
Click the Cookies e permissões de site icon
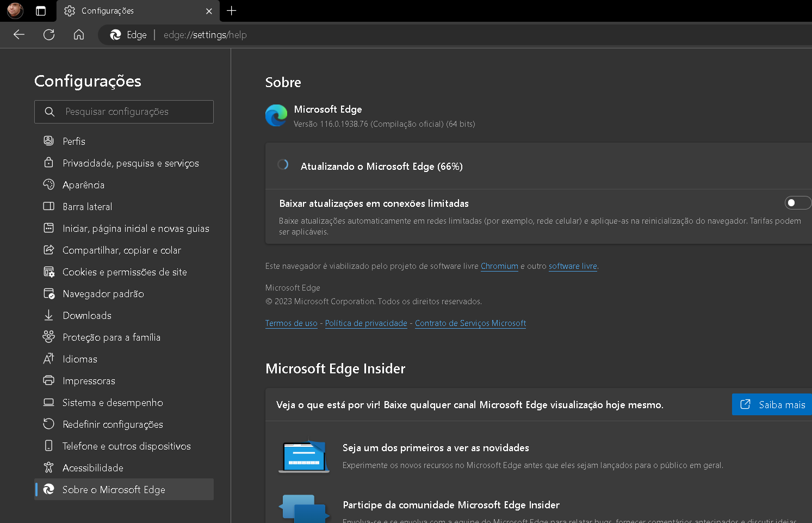pos(49,272)
